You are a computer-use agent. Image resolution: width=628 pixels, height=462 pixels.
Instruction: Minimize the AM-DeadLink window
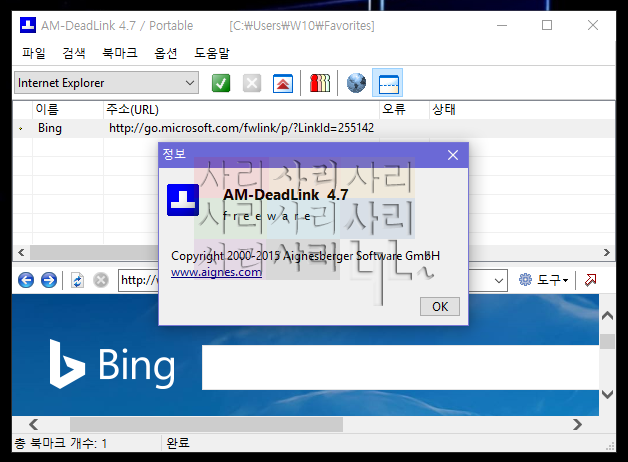click(502, 25)
